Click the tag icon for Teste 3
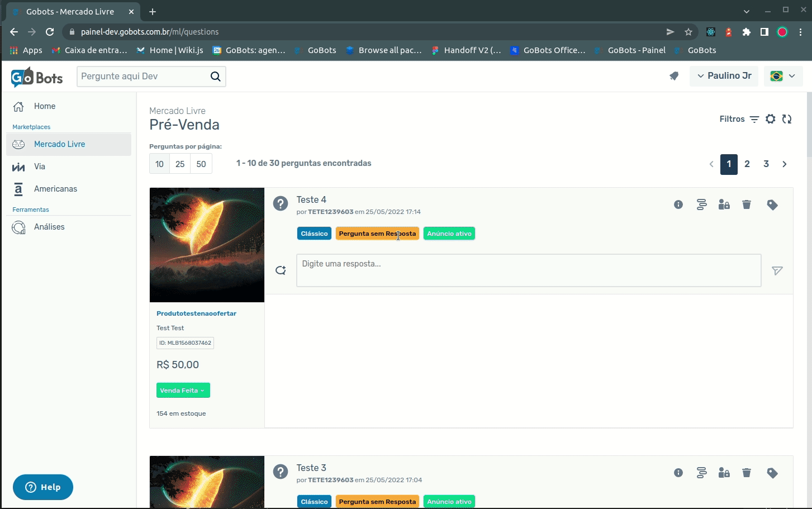The width and height of the screenshot is (812, 509). 772,473
